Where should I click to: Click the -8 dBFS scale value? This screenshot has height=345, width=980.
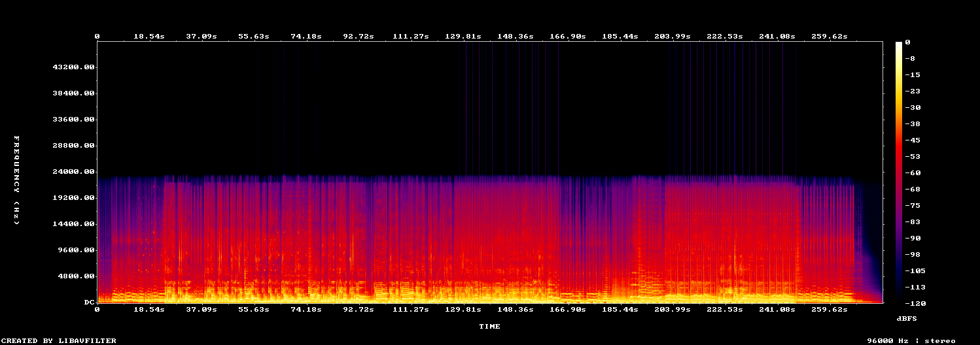(x=911, y=59)
